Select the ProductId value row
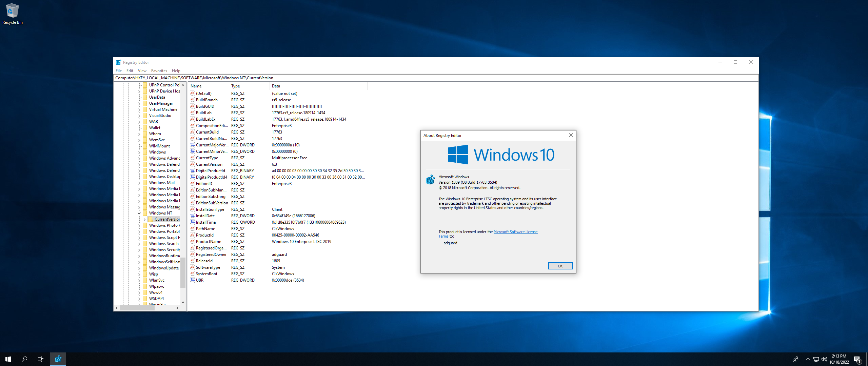 278,235
